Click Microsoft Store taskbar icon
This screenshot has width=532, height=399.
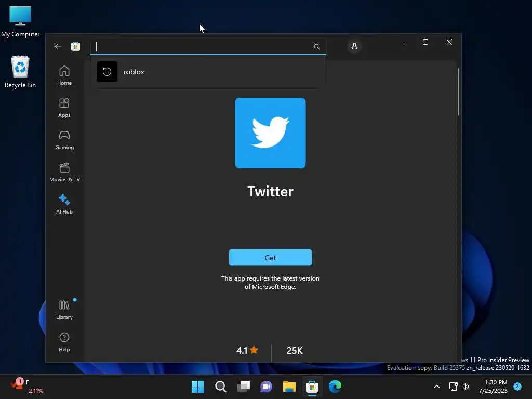312,387
